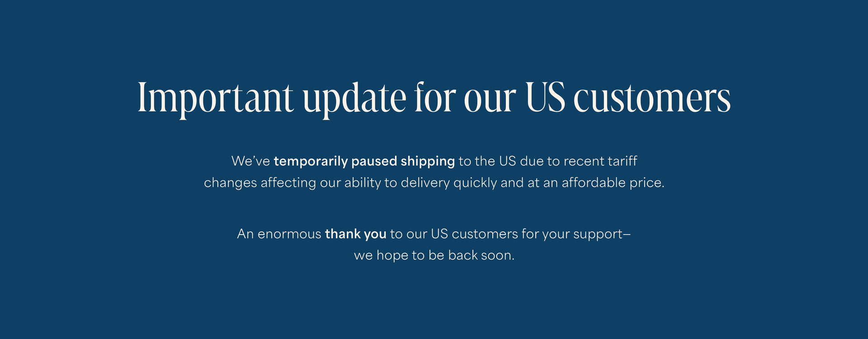Click the word "for" in the heading
868x339 pixels.
[434, 98]
